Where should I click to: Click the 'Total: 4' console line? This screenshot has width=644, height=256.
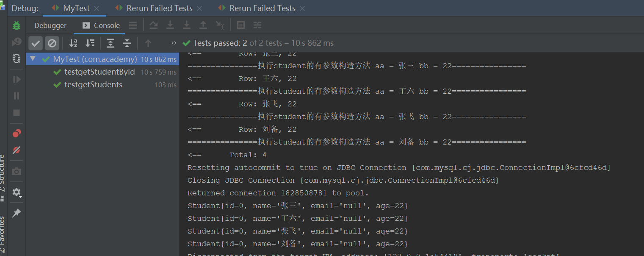point(248,155)
